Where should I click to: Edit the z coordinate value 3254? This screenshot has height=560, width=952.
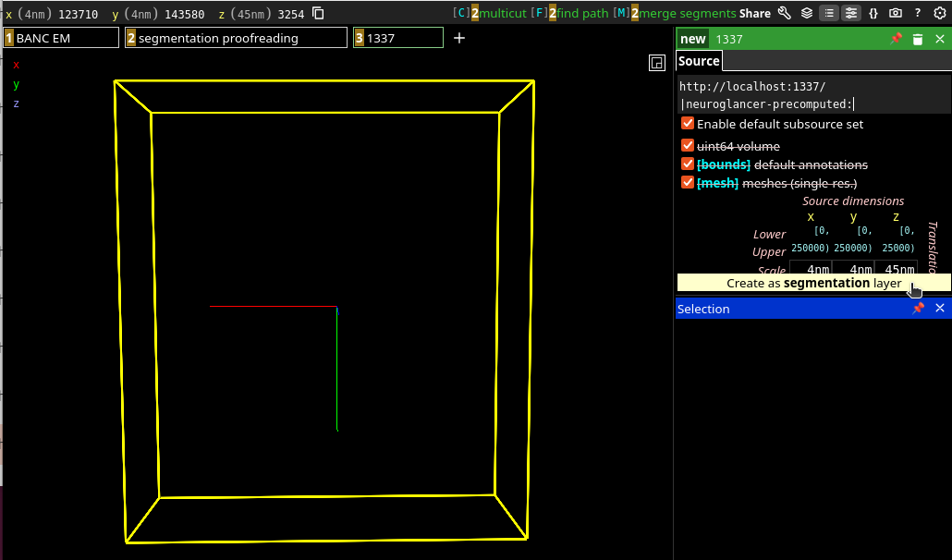(x=291, y=14)
